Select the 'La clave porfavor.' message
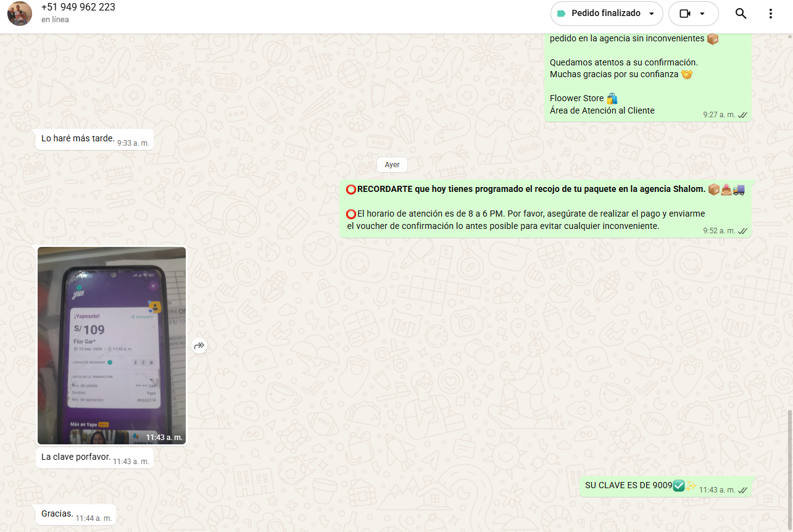793x532 pixels. (76, 457)
